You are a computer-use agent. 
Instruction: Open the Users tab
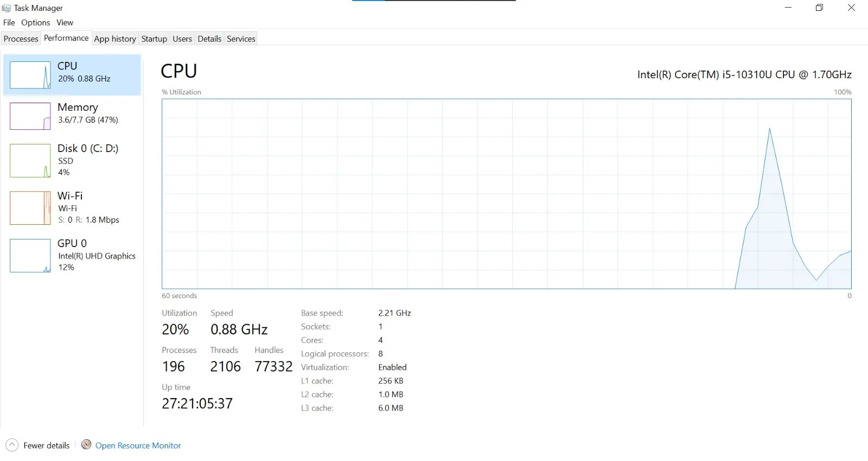pos(182,39)
